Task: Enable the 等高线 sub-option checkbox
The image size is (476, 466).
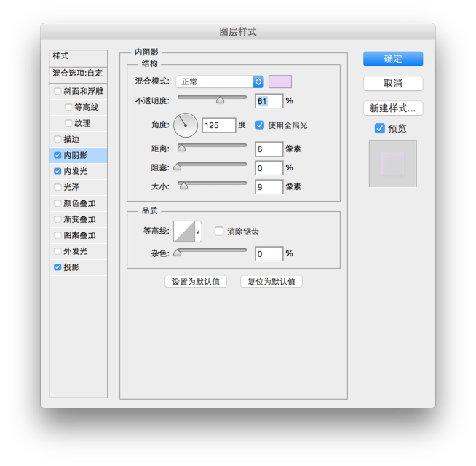Action: pos(68,107)
